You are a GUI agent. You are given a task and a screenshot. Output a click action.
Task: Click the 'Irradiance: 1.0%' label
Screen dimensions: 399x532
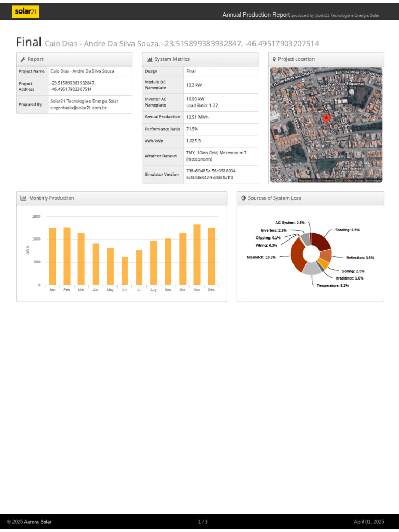(x=350, y=278)
